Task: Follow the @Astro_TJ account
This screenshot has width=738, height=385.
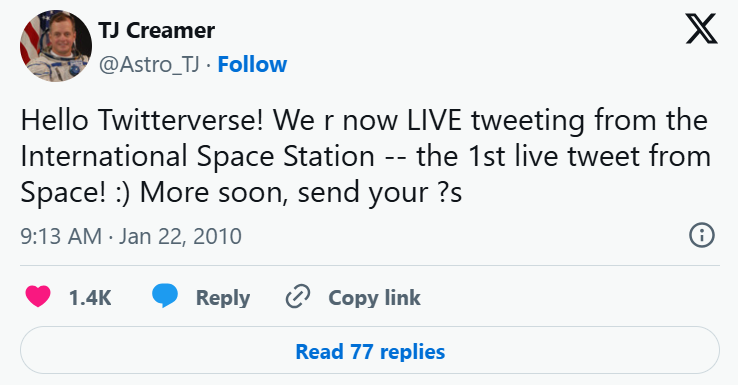Action: click(252, 64)
